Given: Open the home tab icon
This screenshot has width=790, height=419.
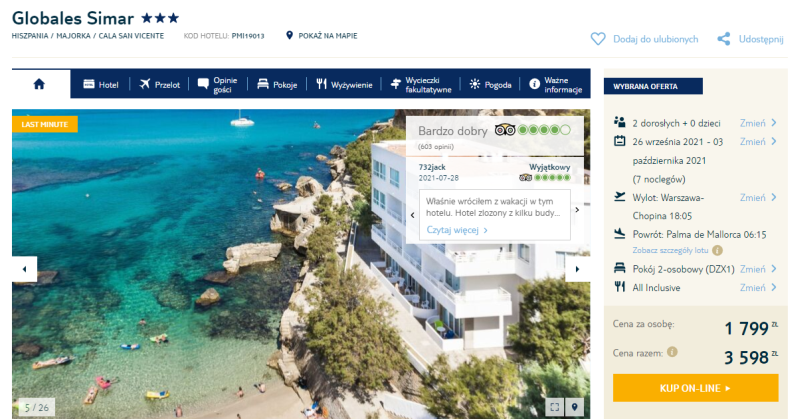Looking at the screenshot, I should [x=39, y=84].
